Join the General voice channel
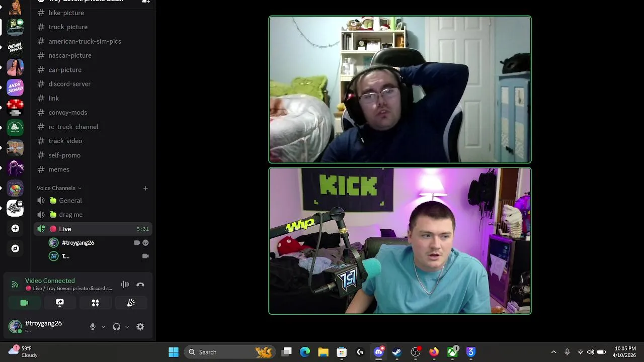The height and width of the screenshot is (362, 644). [x=93, y=201]
